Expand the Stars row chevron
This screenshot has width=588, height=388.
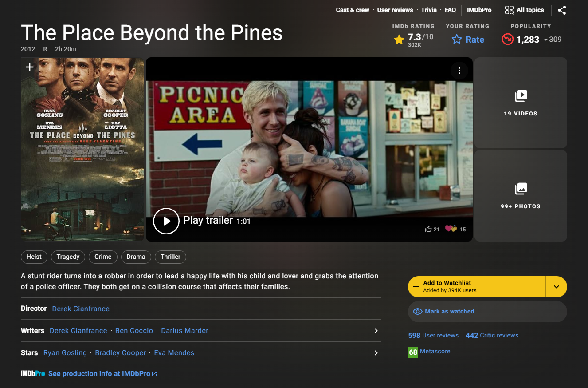coord(376,353)
